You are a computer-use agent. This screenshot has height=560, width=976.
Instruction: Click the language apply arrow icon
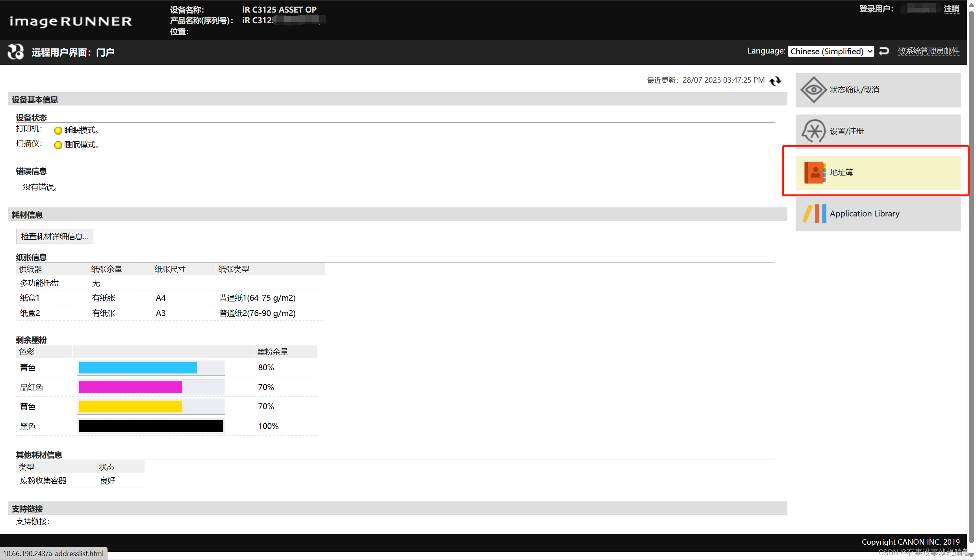(x=884, y=51)
